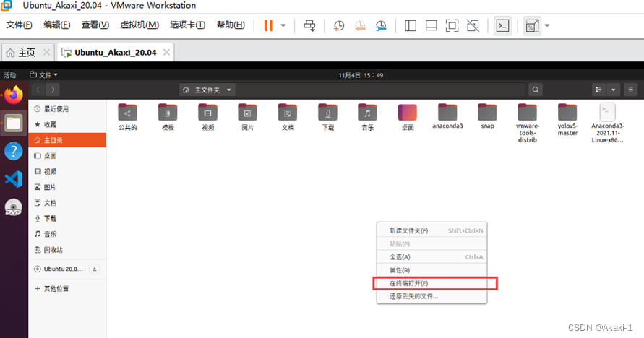Close the 主页 tab

pyautogui.click(x=47, y=53)
